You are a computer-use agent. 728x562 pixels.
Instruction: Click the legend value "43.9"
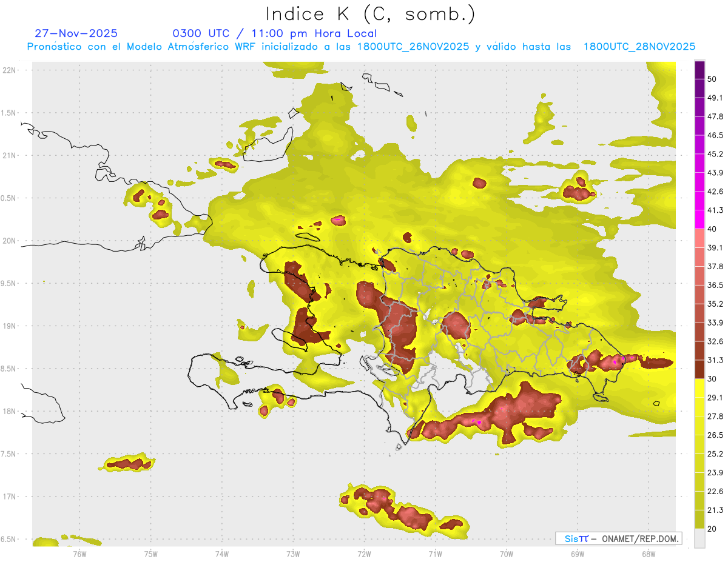[x=715, y=173]
